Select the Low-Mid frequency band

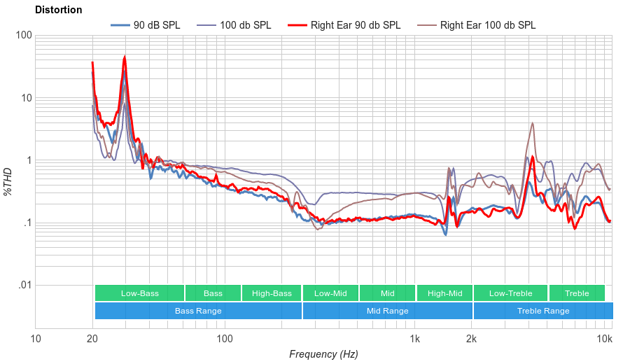pos(330,293)
